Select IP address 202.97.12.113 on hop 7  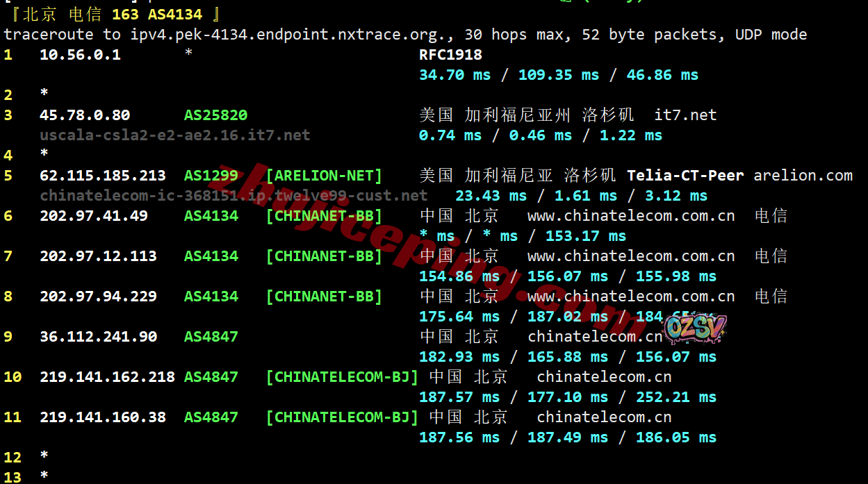point(98,256)
